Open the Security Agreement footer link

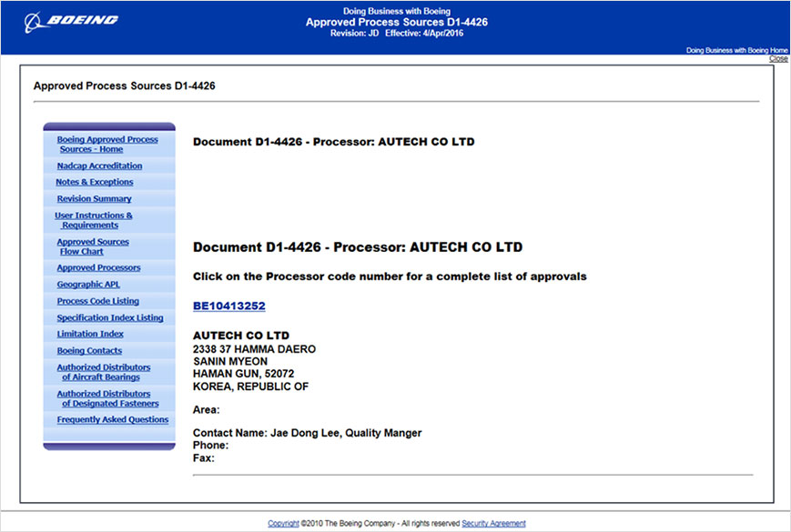click(x=493, y=524)
